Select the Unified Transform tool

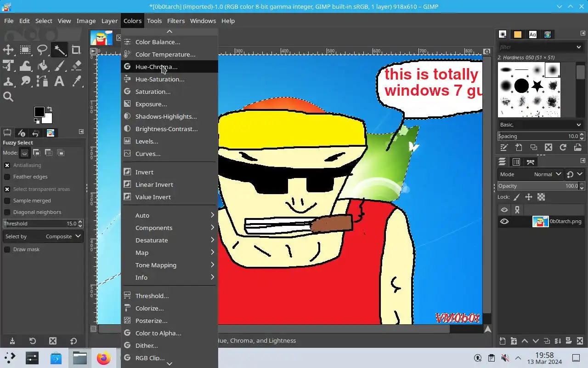[x=8, y=66]
